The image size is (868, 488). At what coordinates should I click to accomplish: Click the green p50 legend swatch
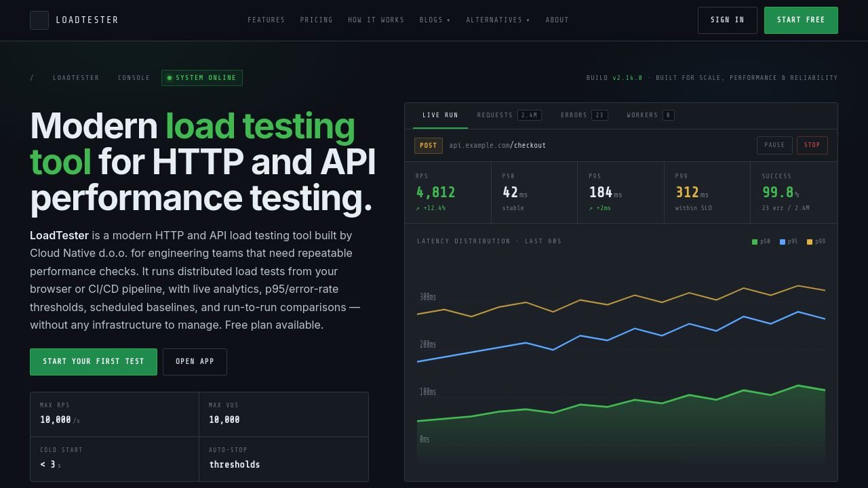(755, 242)
